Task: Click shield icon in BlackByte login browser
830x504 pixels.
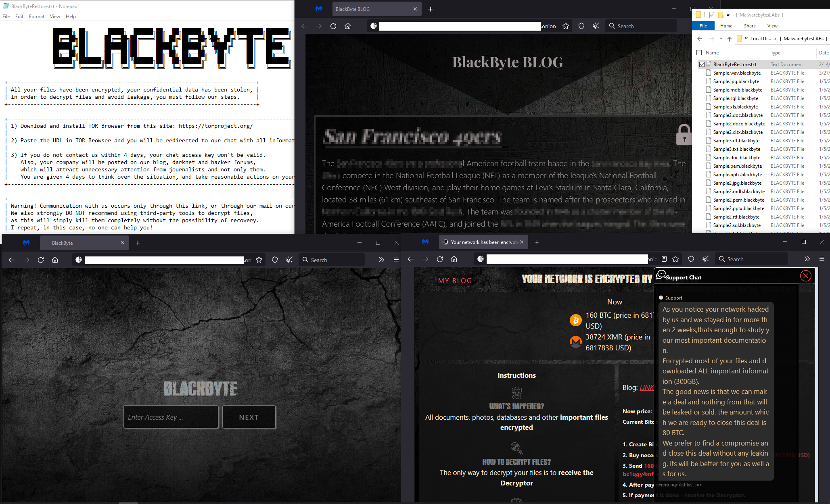Action: (x=275, y=260)
